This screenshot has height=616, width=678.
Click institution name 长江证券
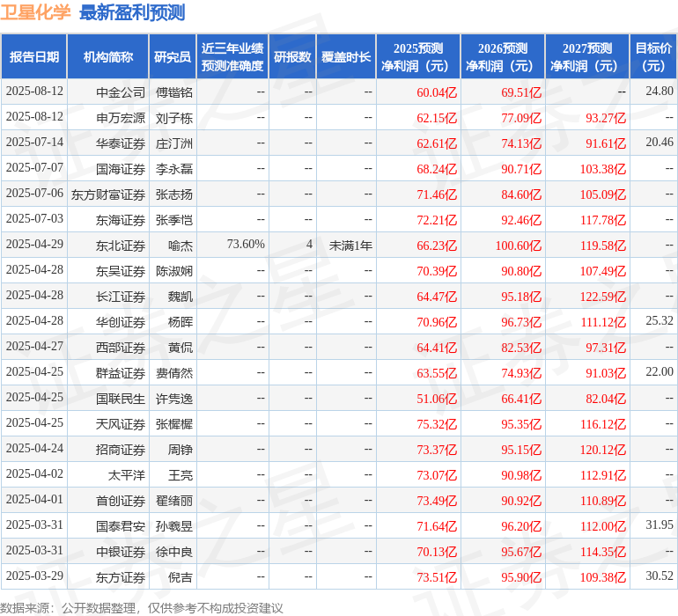[x=121, y=296]
